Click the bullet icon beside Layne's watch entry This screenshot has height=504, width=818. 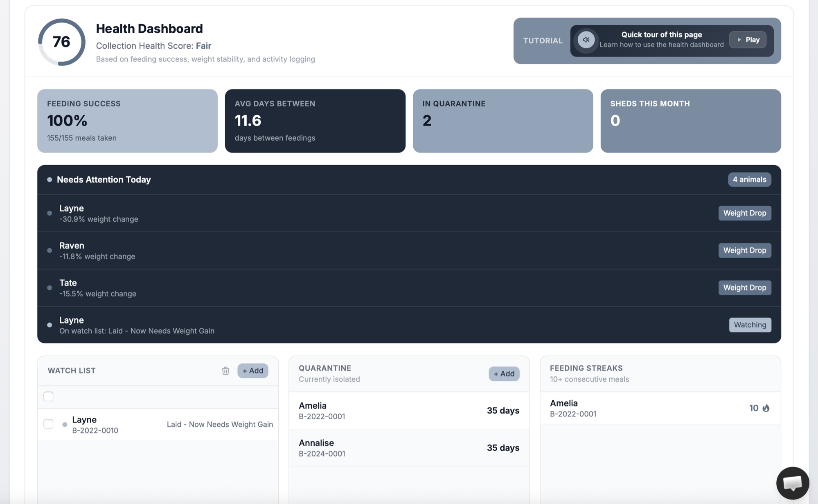[x=65, y=425]
